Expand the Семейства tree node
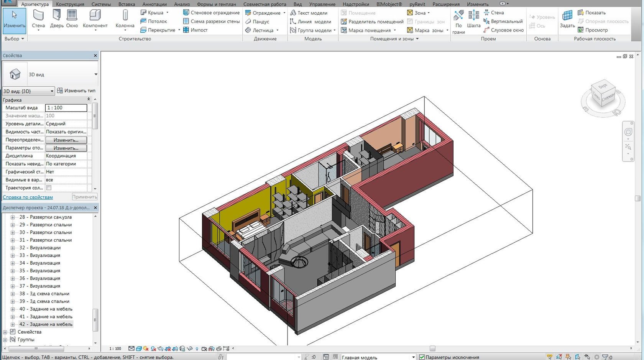Screen dimensions: 644x360 (x=5, y=332)
